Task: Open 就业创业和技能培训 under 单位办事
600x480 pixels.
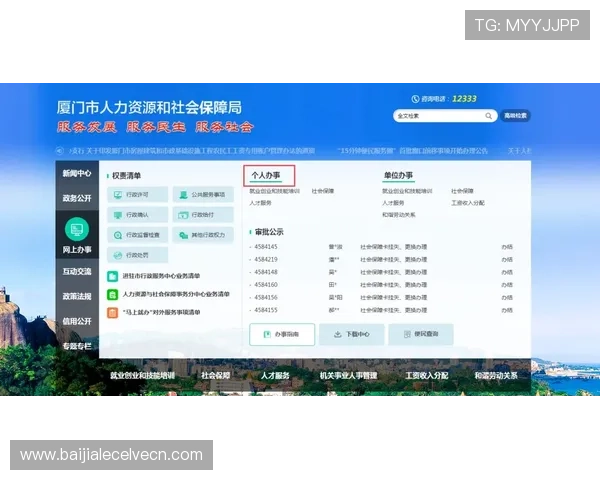Action: [x=407, y=191]
